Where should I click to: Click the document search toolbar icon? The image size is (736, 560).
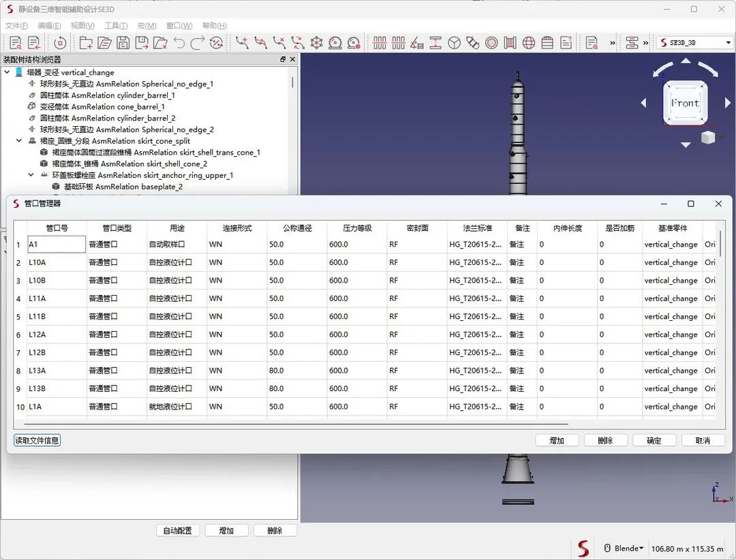point(15,43)
